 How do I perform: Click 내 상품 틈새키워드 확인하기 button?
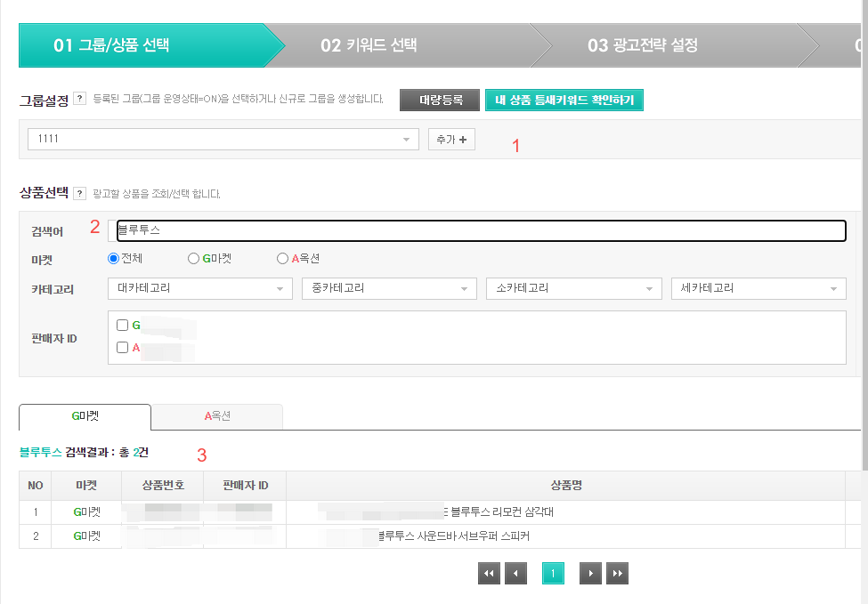[x=564, y=101]
